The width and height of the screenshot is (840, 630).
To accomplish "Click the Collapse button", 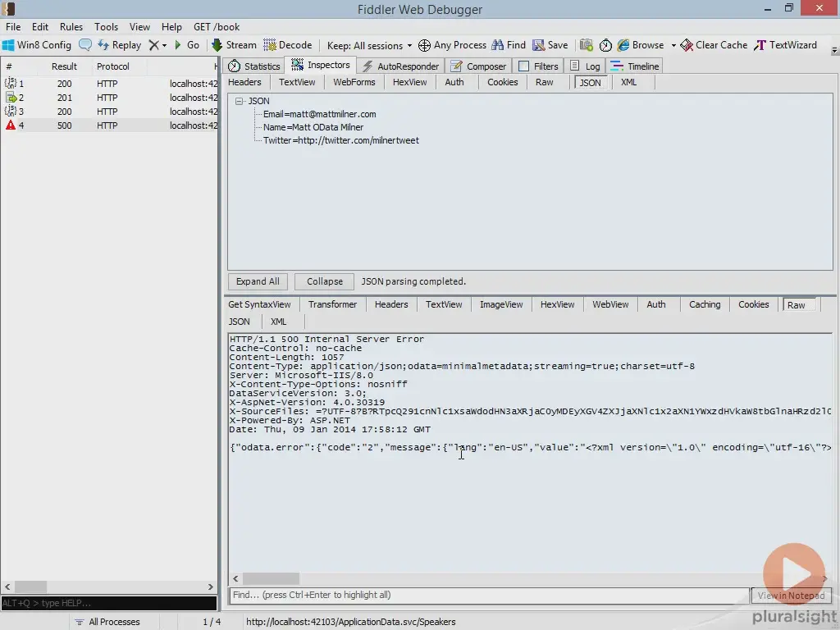I will (325, 281).
